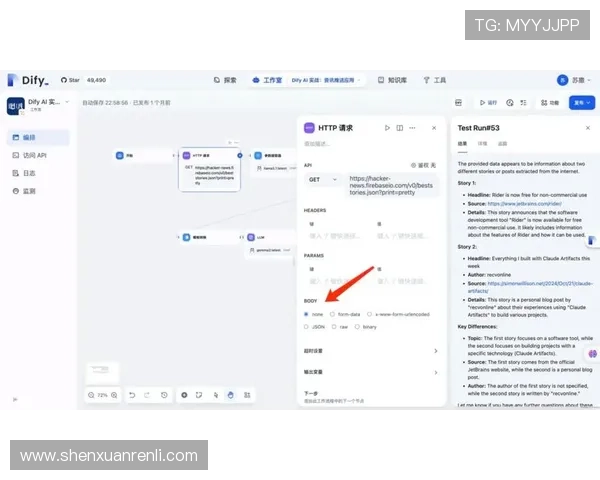Run this step with HTTP panel play icon

387,128
